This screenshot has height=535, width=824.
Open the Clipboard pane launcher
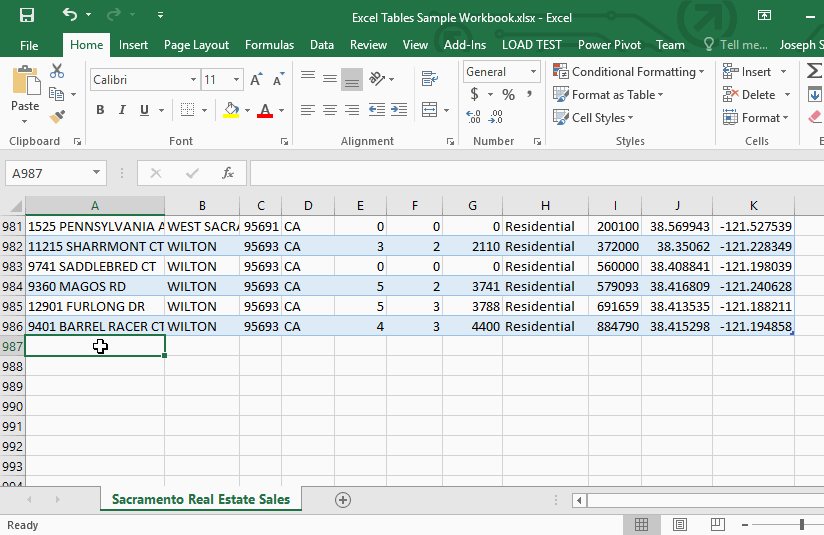[x=77, y=141]
